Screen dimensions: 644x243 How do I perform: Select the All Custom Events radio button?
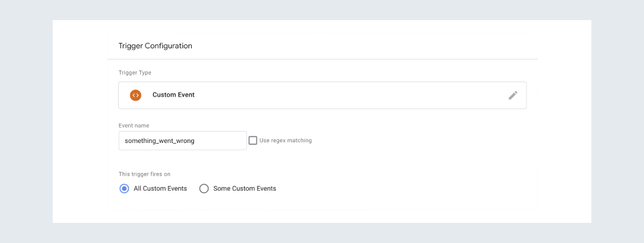124,189
